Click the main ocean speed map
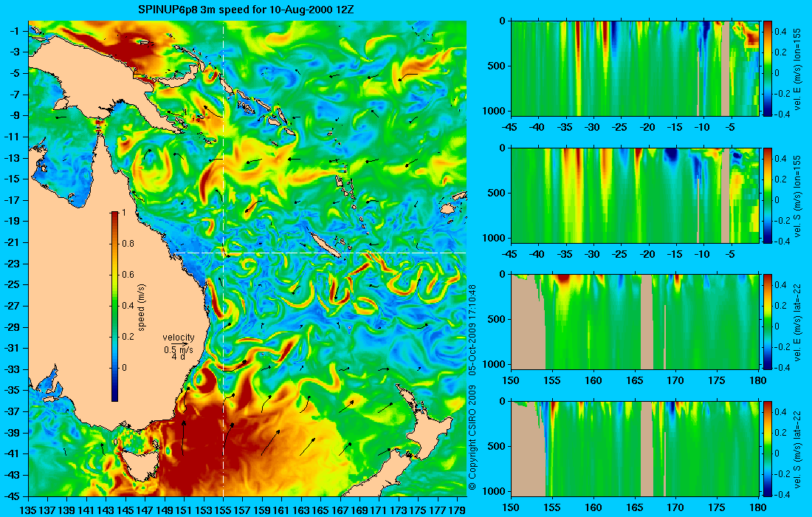The height and width of the screenshot is (517, 812). click(x=247, y=258)
